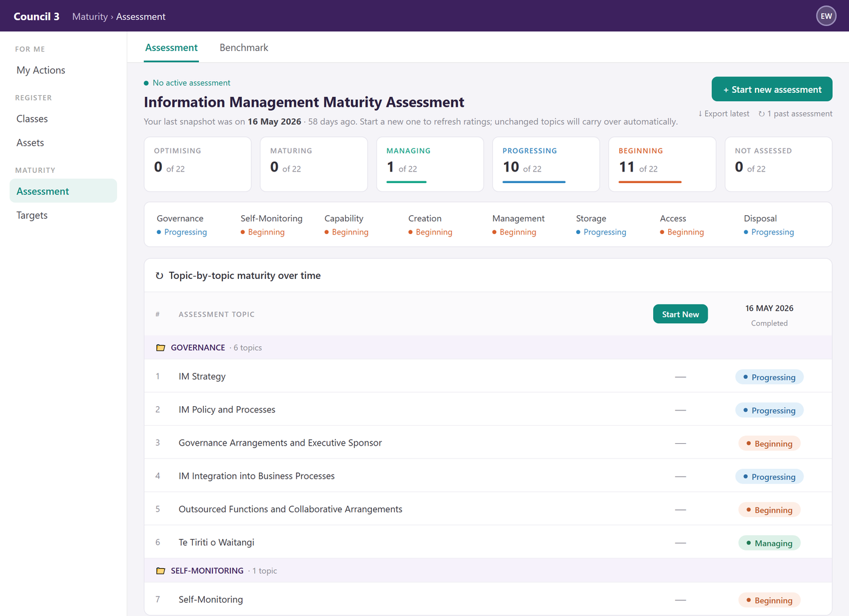Screen dimensions: 849x616
Task: Click Beginning badge for Governance Arrangements
Action: pos(770,444)
